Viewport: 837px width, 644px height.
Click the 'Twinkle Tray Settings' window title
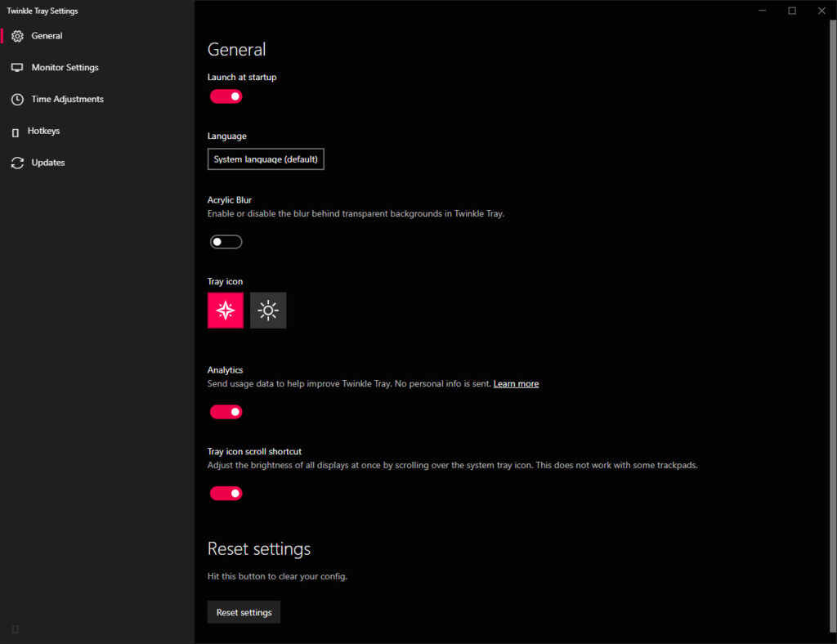tap(43, 11)
